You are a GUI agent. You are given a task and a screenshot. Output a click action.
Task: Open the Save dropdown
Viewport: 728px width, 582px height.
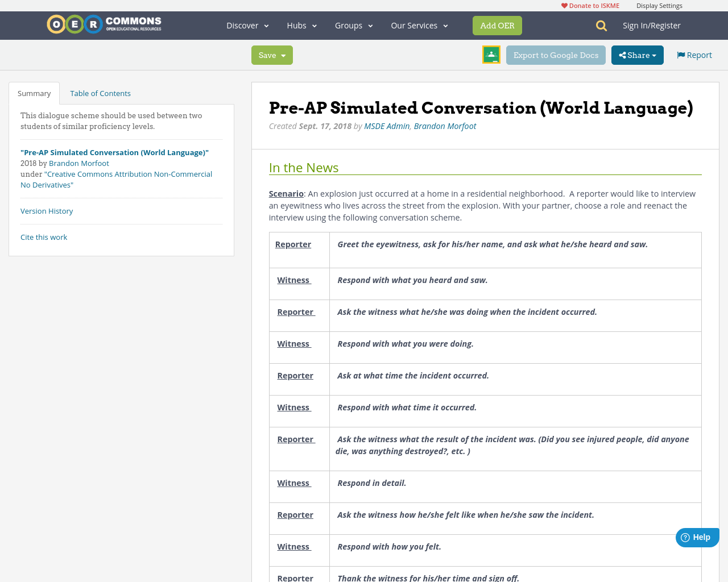(x=272, y=55)
